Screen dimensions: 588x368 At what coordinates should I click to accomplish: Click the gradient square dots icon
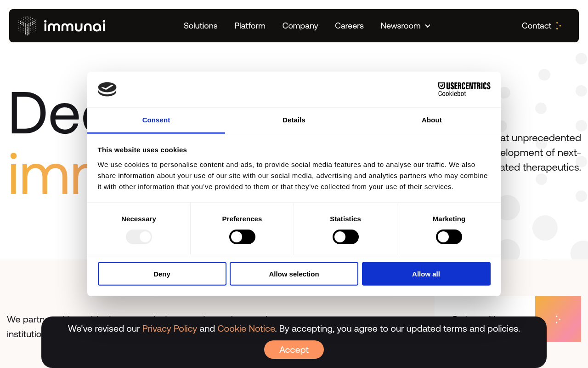click(x=558, y=319)
